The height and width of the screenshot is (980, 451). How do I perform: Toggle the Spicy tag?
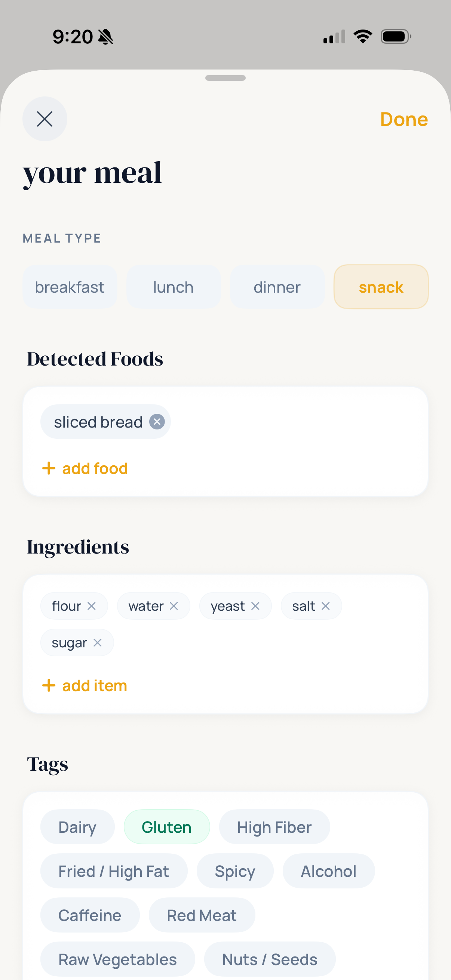235,871
